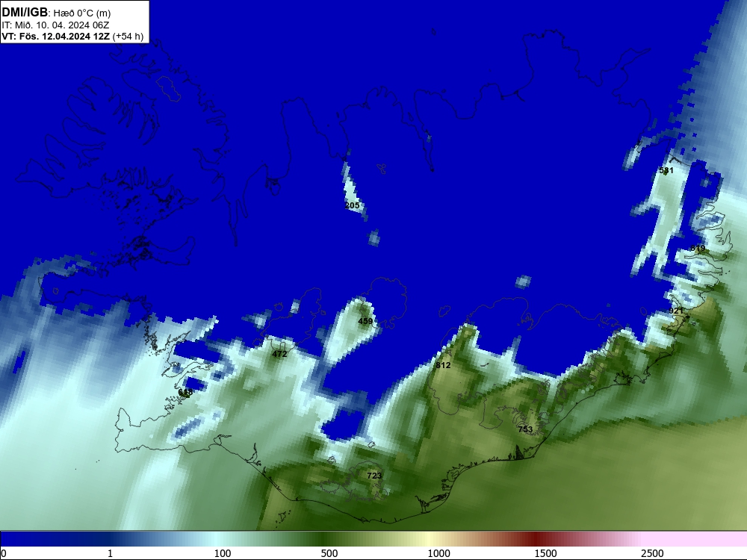
Task: Click the IT: Mið. 10. 04. 2024 06Z line
Action: pos(56,25)
